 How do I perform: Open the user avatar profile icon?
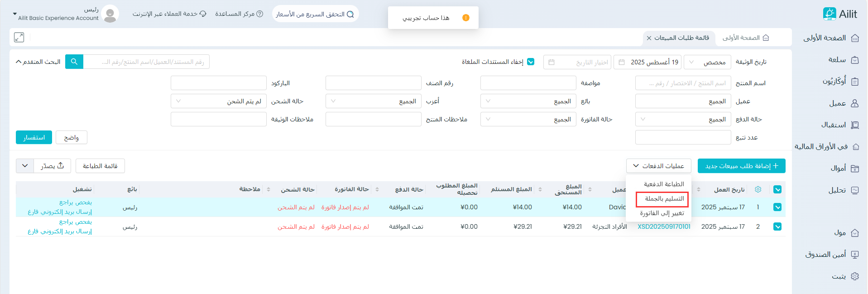(110, 14)
